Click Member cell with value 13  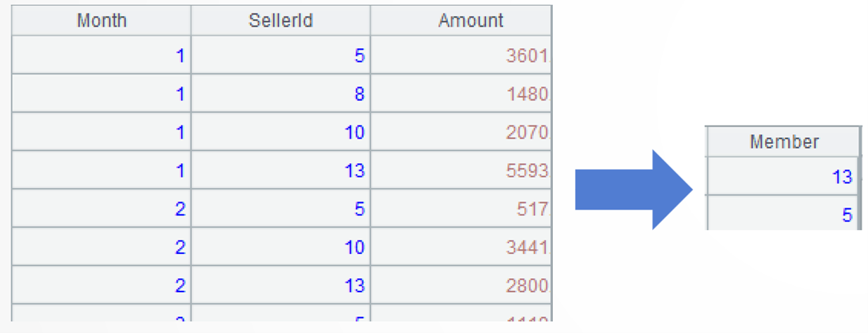(x=784, y=177)
